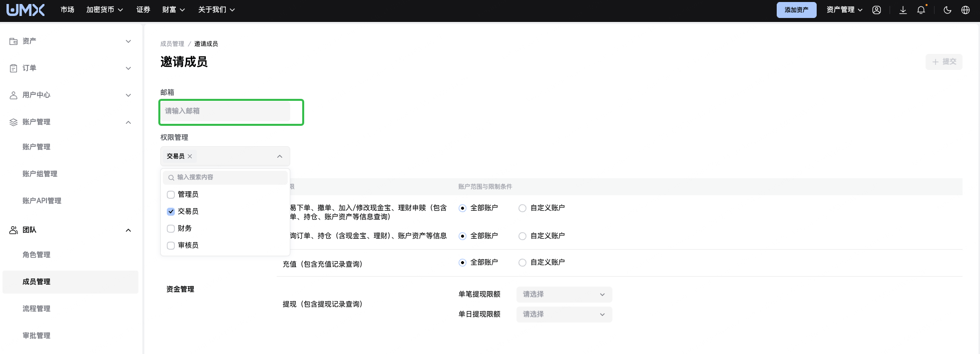Go to 证券 in top menu
The height and width of the screenshot is (354, 980).
click(143, 10)
